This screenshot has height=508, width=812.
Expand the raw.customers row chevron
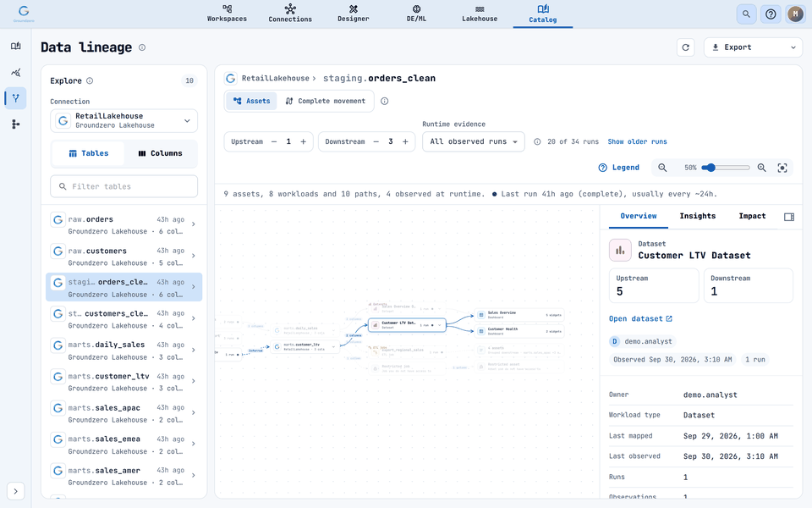[x=193, y=256]
